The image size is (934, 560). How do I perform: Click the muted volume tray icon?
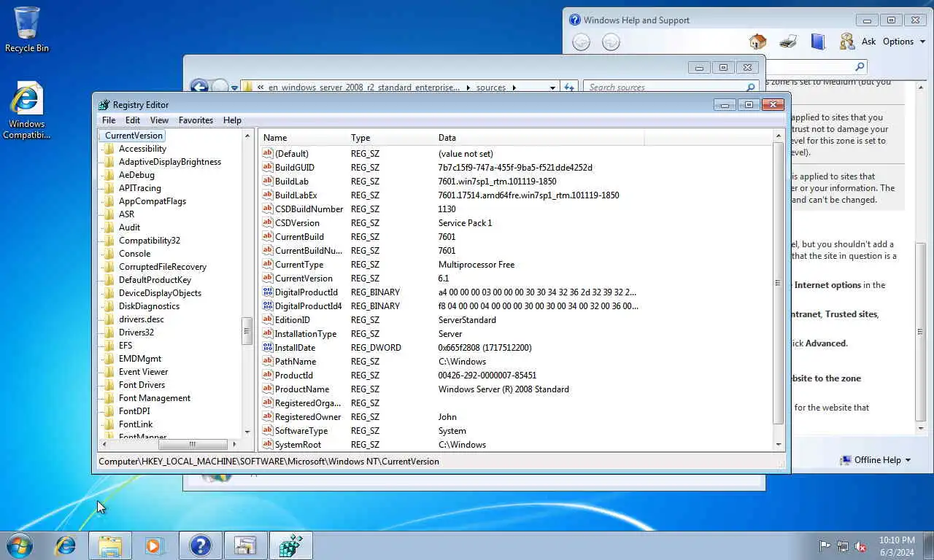click(x=861, y=545)
